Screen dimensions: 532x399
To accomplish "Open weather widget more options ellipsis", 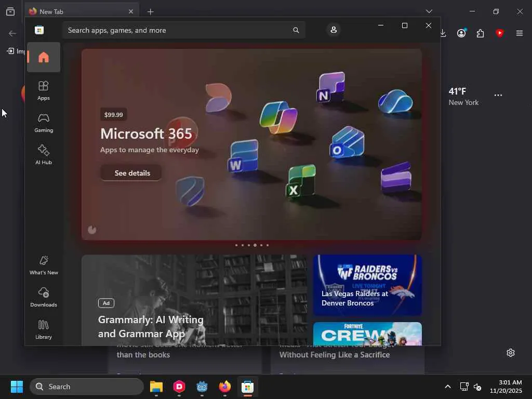I will (498, 96).
